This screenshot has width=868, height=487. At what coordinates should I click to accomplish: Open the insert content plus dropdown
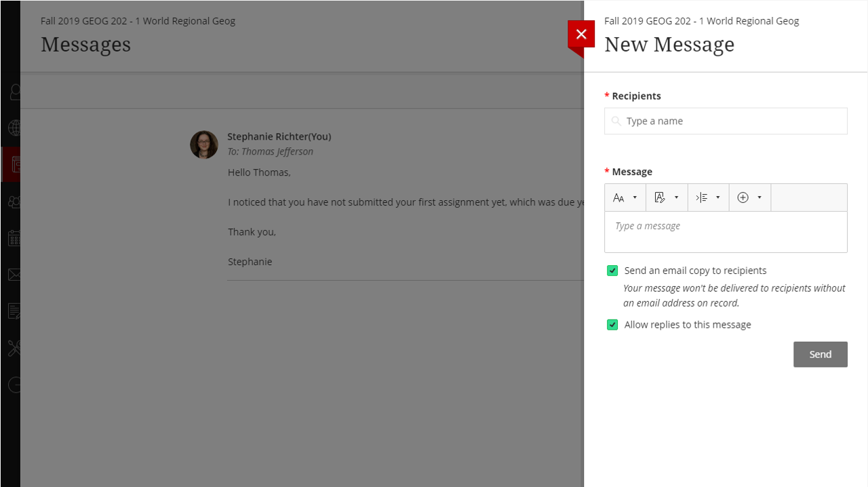[x=749, y=197]
